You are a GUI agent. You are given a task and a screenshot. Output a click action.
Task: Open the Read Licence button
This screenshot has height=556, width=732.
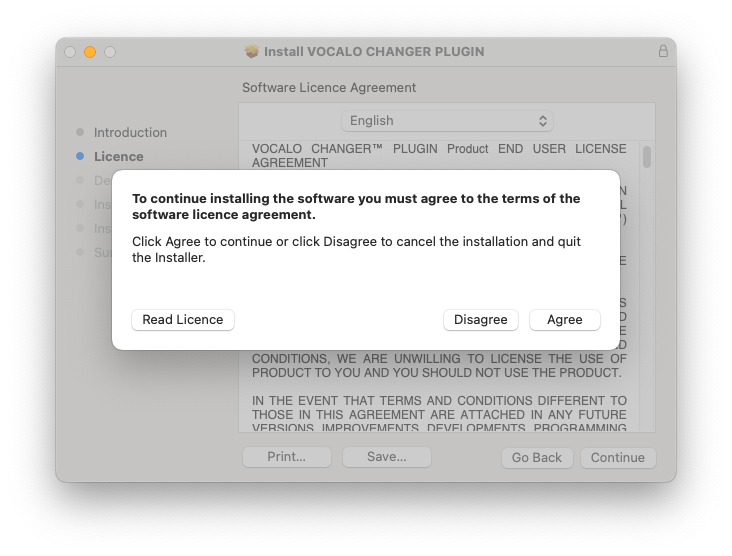pyautogui.click(x=183, y=320)
